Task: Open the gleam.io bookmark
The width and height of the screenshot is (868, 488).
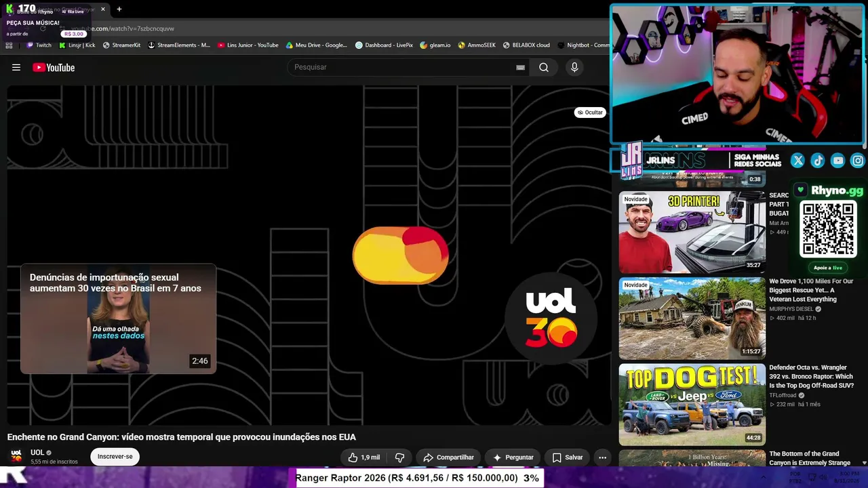Action: (435, 45)
